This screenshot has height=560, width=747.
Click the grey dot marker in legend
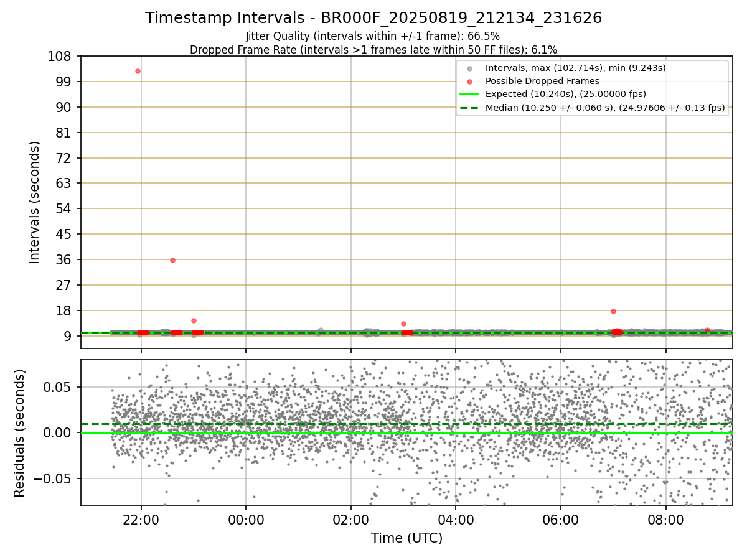click(x=470, y=68)
